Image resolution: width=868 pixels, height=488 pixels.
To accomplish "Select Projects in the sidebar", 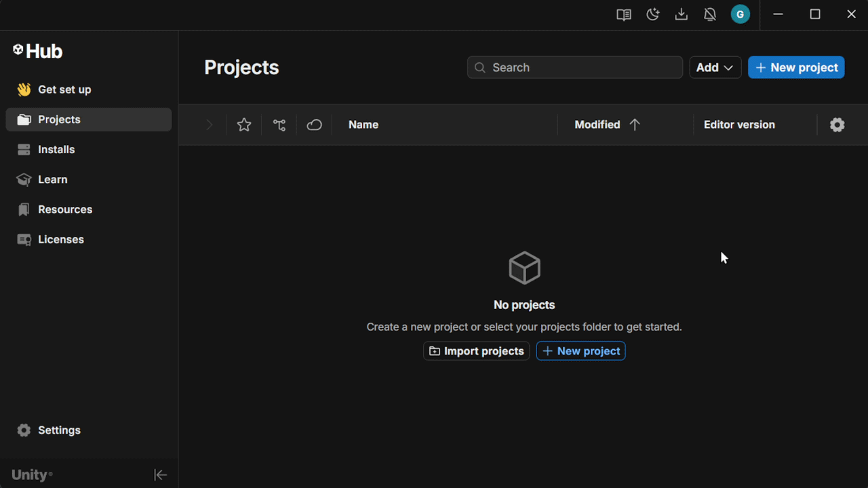I will tap(60, 119).
